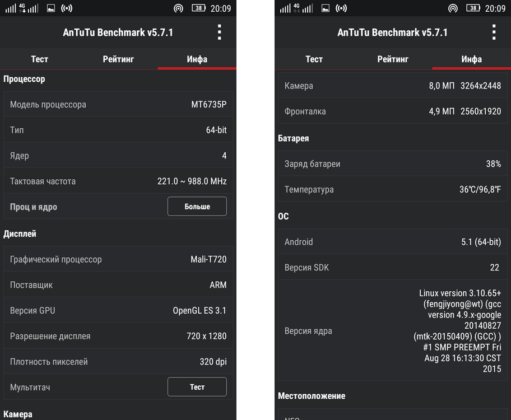Select Тип 64-bit row

[118, 130]
